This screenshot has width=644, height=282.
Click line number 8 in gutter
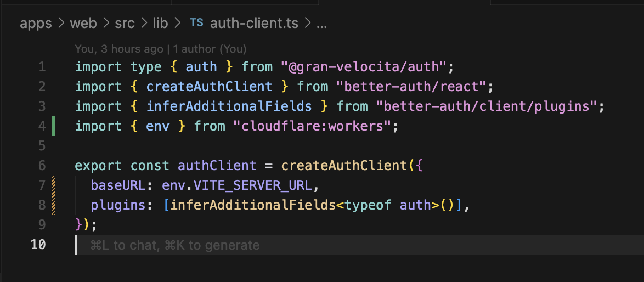42,205
